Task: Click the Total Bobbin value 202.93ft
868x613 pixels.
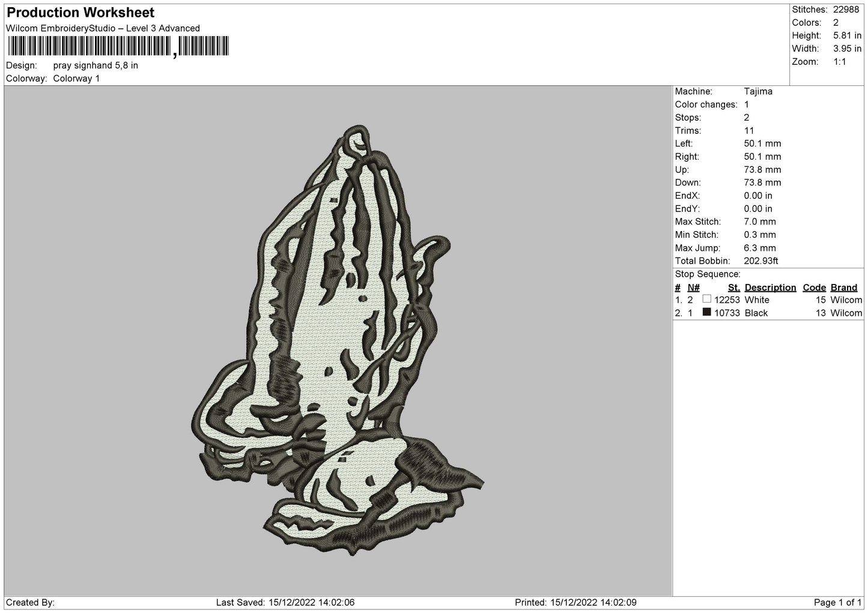Action: coord(761,261)
